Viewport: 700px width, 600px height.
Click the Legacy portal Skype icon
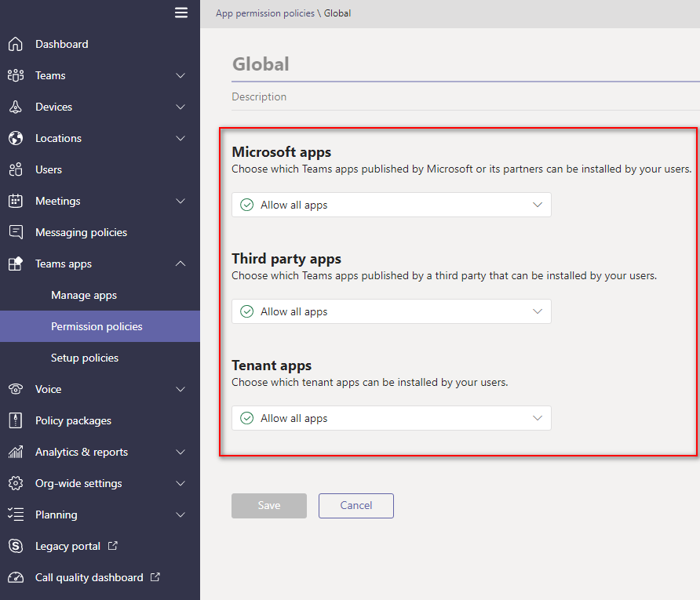coord(16,546)
